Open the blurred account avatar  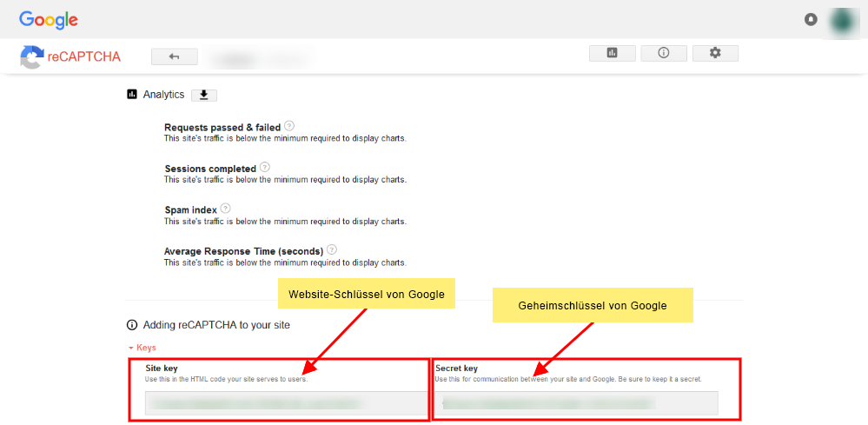(x=844, y=20)
